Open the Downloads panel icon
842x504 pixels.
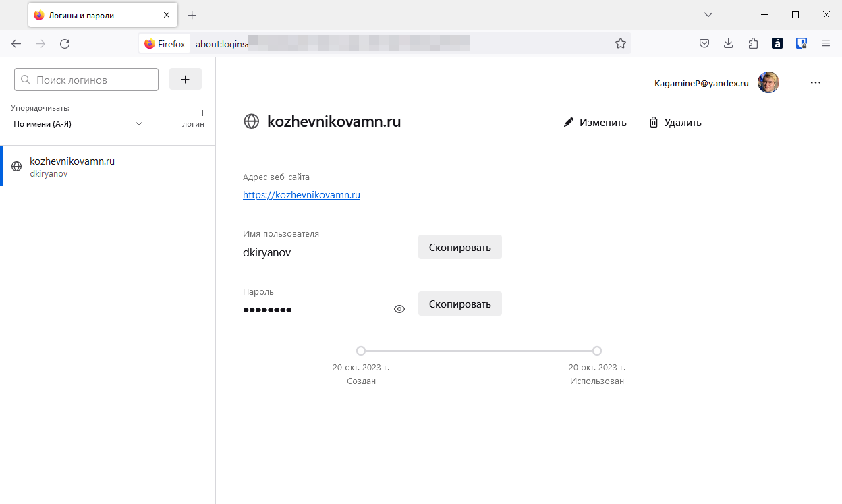pos(728,43)
